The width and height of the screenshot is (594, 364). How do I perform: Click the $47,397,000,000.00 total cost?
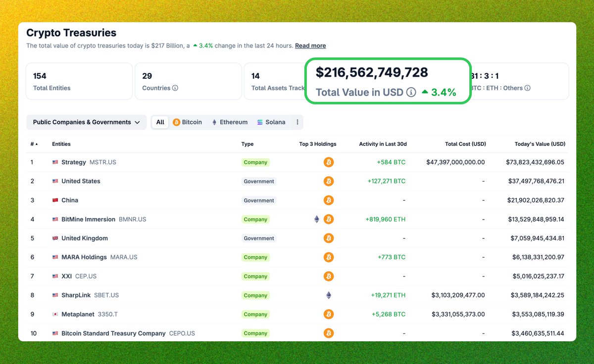click(455, 162)
